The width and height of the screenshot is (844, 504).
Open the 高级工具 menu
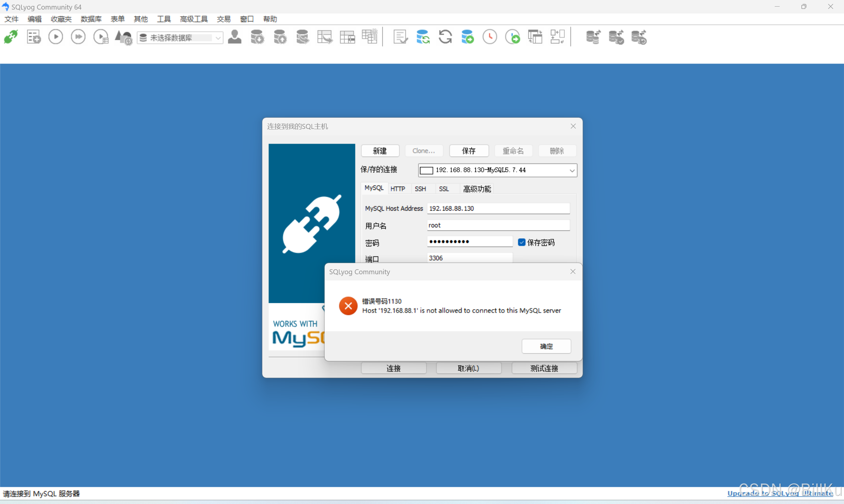[194, 19]
